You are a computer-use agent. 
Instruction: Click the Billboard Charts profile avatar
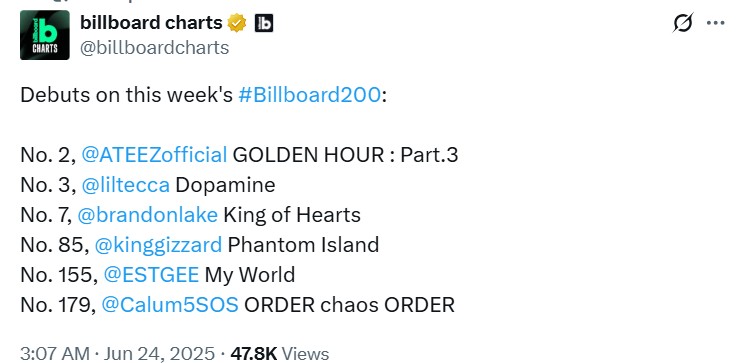(x=45, y=35)
